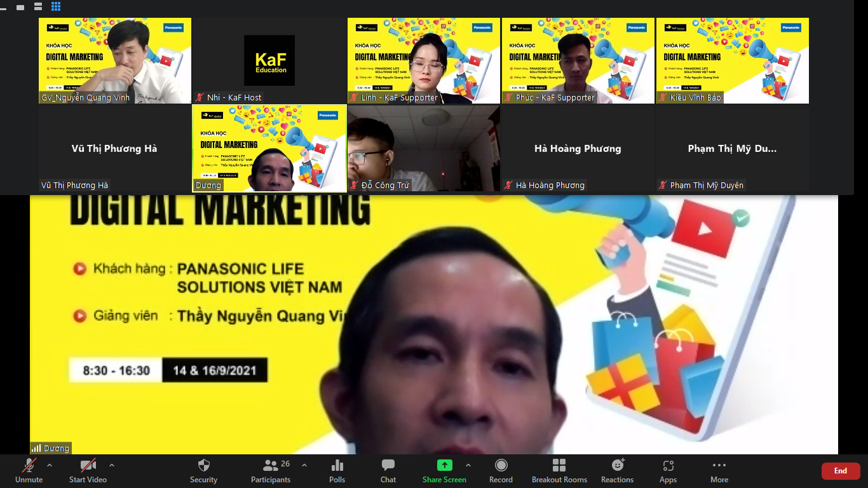Click muted mic icon on Phúc - KaF Supporter
The height and width of the screenshot is (488, 868).
pos(509,97)
